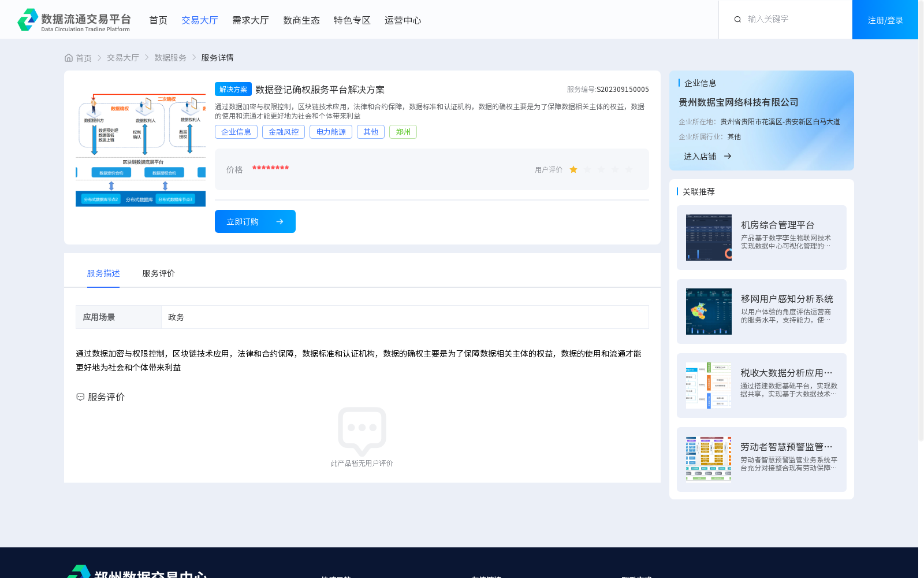Click the search magnifier icon
The width and height of the screenshot is (924, 578).
coord(737,20)
